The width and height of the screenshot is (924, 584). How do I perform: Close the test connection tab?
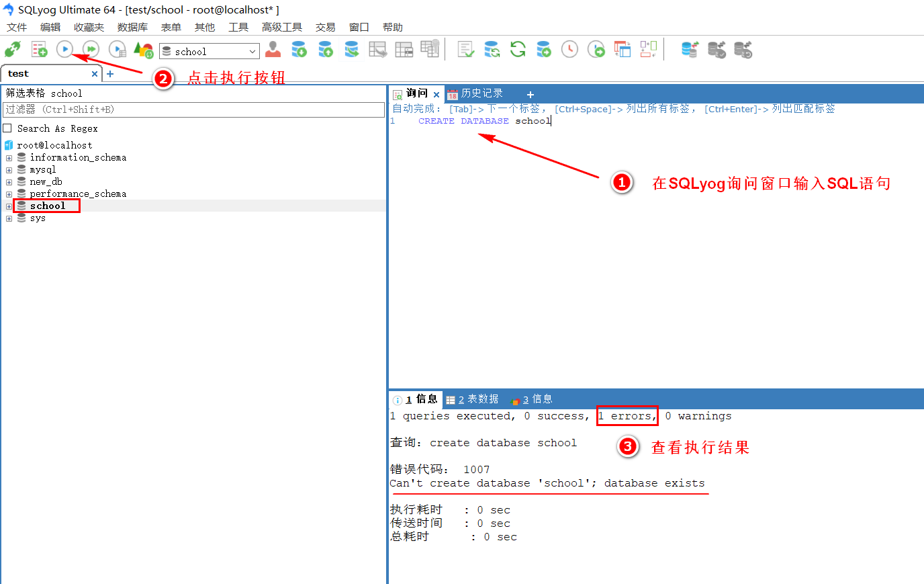click(95, 74)
